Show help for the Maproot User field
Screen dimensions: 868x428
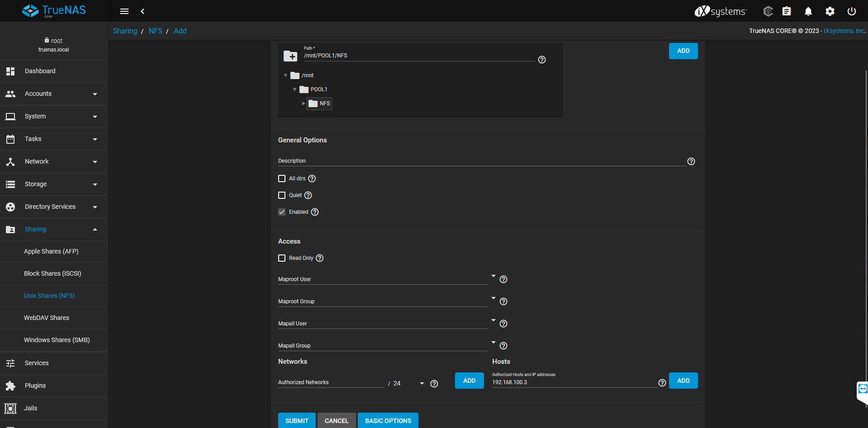click(x=503, y=279)
